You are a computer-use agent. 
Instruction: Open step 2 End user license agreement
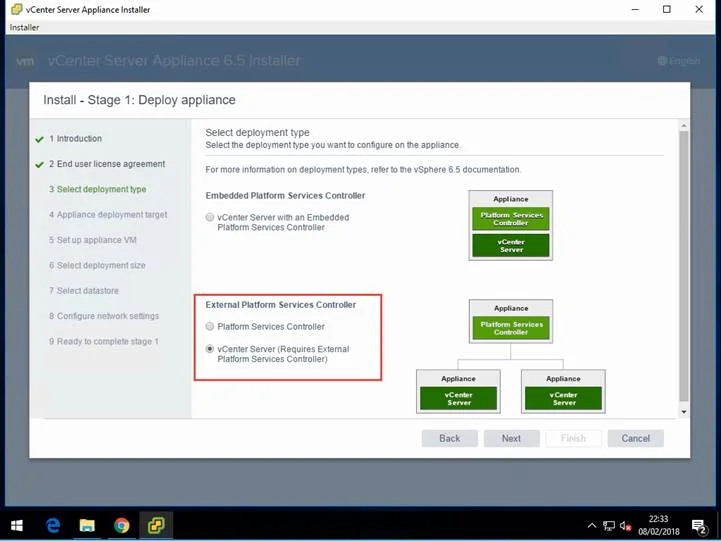click(x=107, y=164)
